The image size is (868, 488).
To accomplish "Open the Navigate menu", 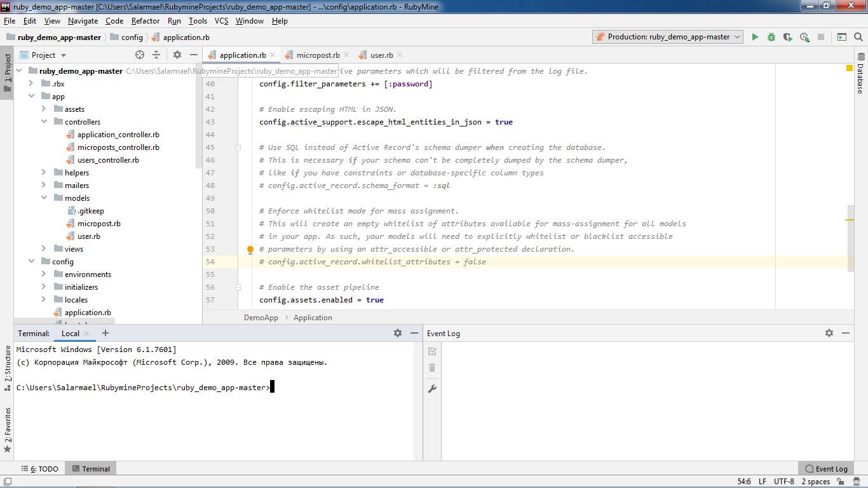I will pyautogui.click(x=83, y=21).
